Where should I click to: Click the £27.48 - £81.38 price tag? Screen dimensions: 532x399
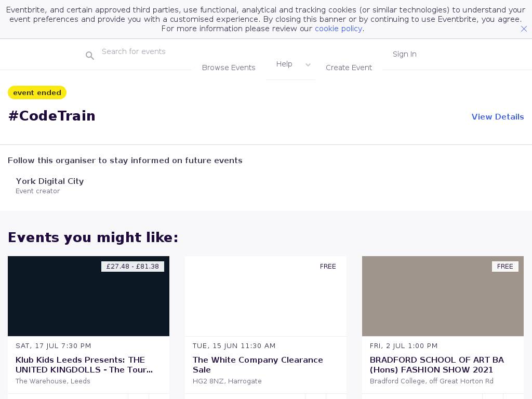coord(132,267)
